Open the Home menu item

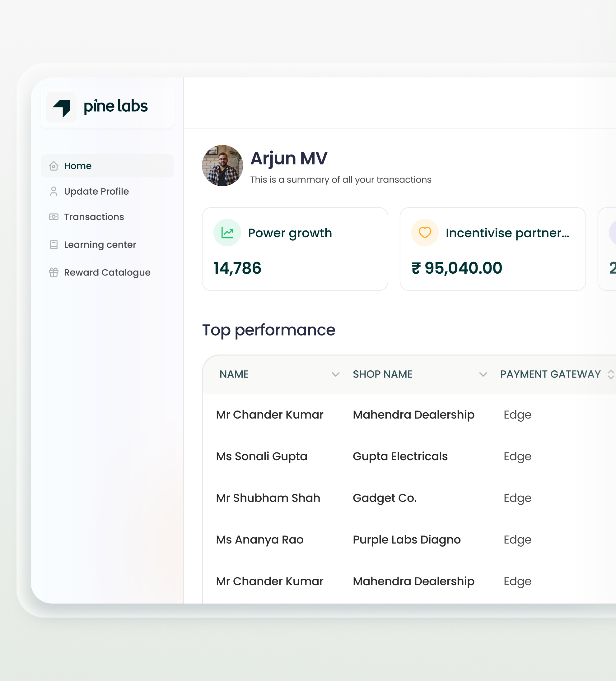107,166
